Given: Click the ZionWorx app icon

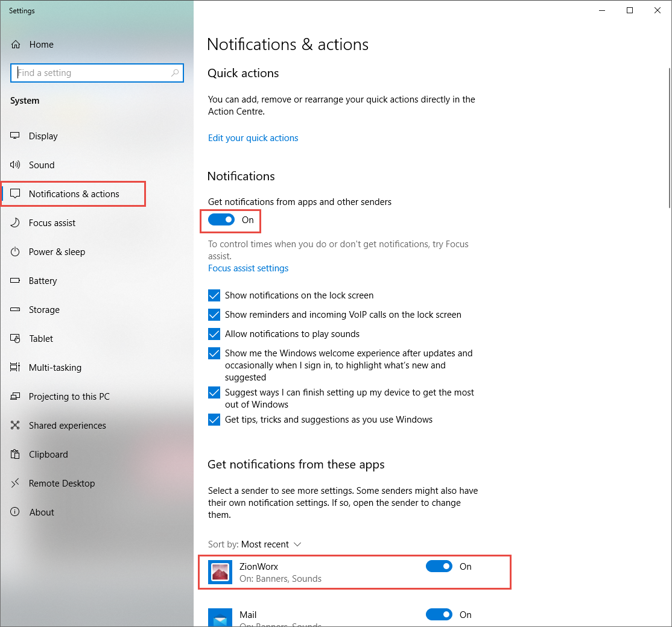Looking at the screenshot, I should coord(220,572).
